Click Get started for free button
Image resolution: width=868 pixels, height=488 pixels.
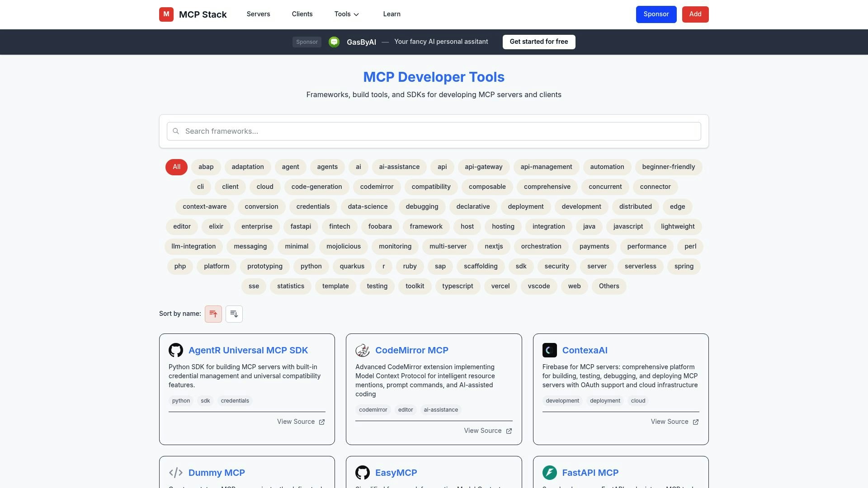(x=539, y=42)
